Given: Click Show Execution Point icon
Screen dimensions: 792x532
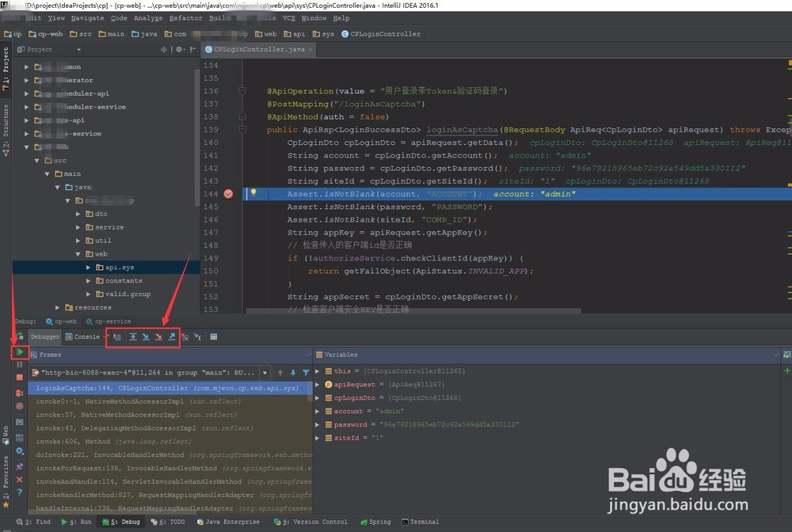Looking at the screenshot, I should coord(117,336).
